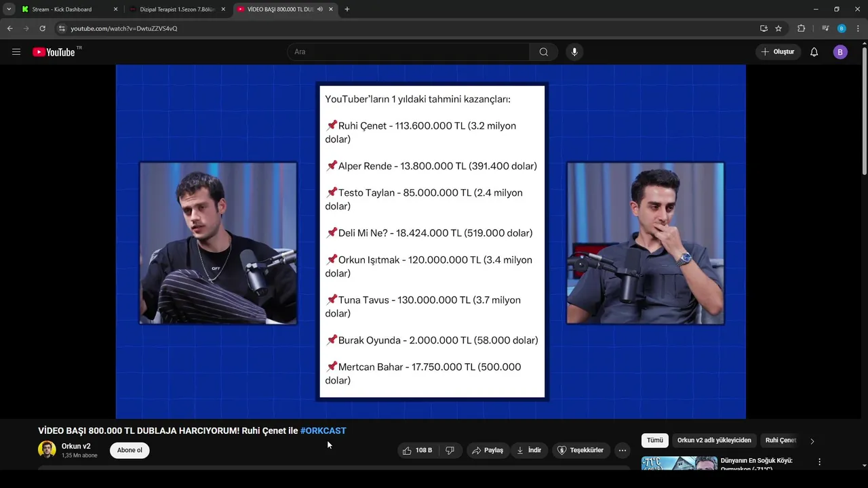
Task: Open the #ORKCAST hashtag link
Action: 323,430
